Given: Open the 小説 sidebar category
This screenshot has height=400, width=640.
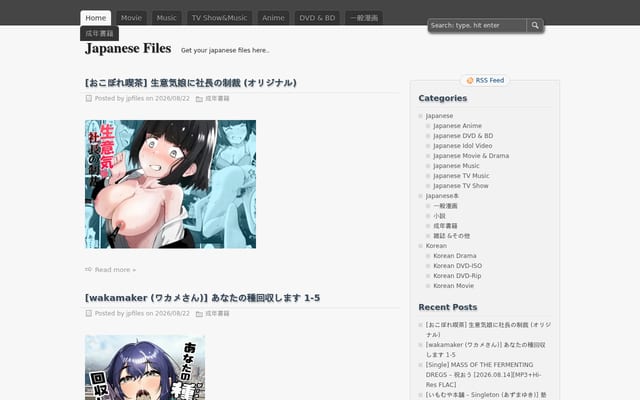Looking at the screenshot, I should (x=439, y=216).
